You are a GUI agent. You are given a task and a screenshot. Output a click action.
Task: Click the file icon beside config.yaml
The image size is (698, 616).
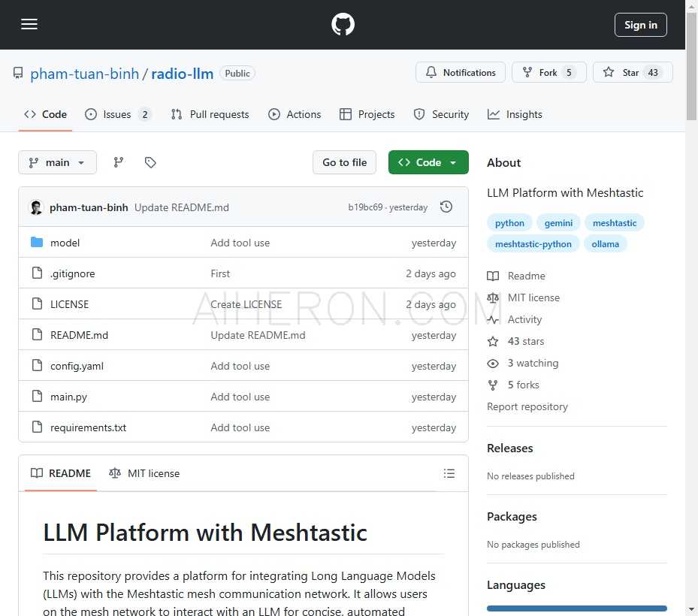(x=38, y=365)
